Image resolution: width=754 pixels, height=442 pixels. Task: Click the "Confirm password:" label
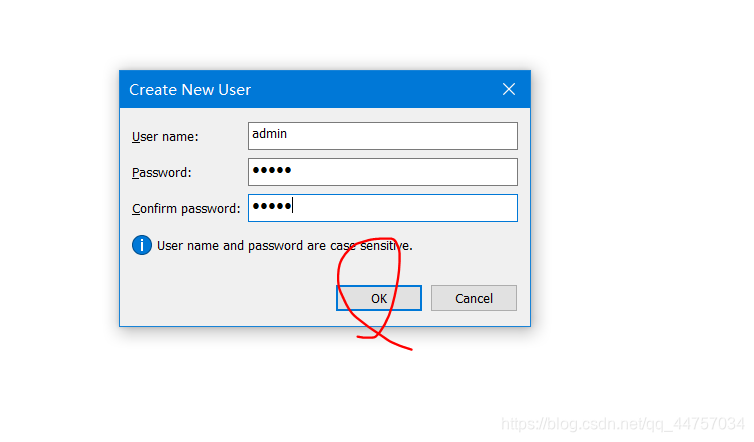pos(185,209)
